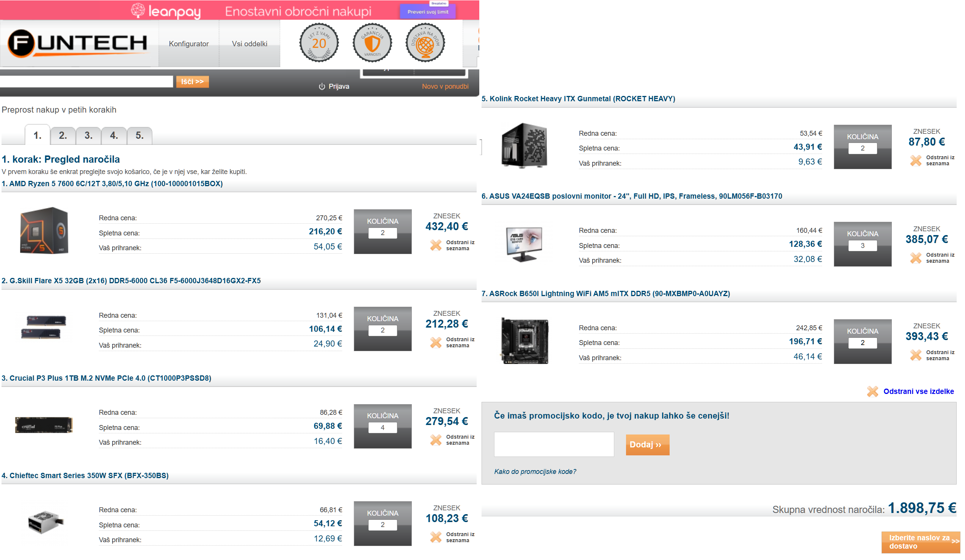Open Kako do promocijske kode link
This screenshot has width=965, height=560.
click(x=535, y=472)
